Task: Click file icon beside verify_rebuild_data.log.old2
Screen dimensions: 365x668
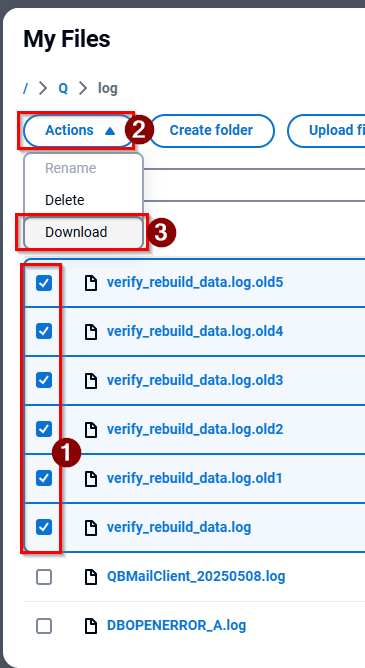Action: tap(90, 429)
